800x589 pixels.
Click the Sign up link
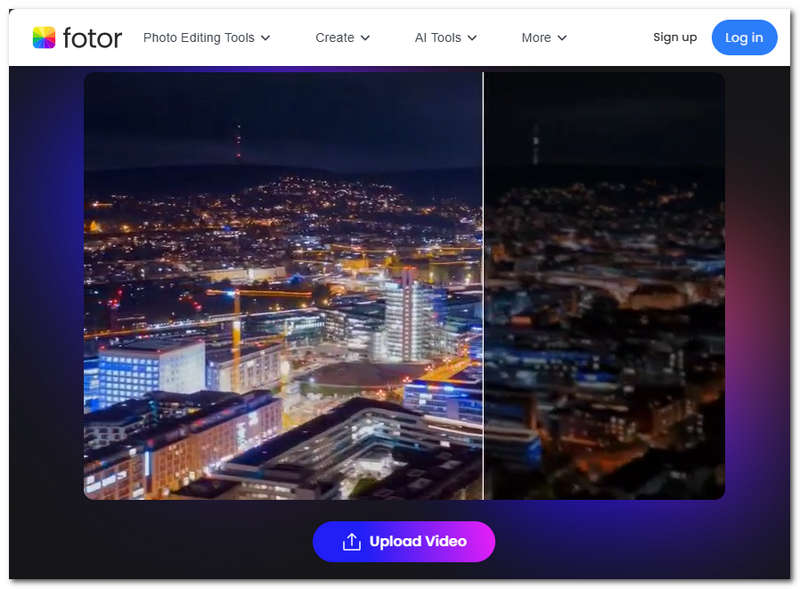click(675, 37)
